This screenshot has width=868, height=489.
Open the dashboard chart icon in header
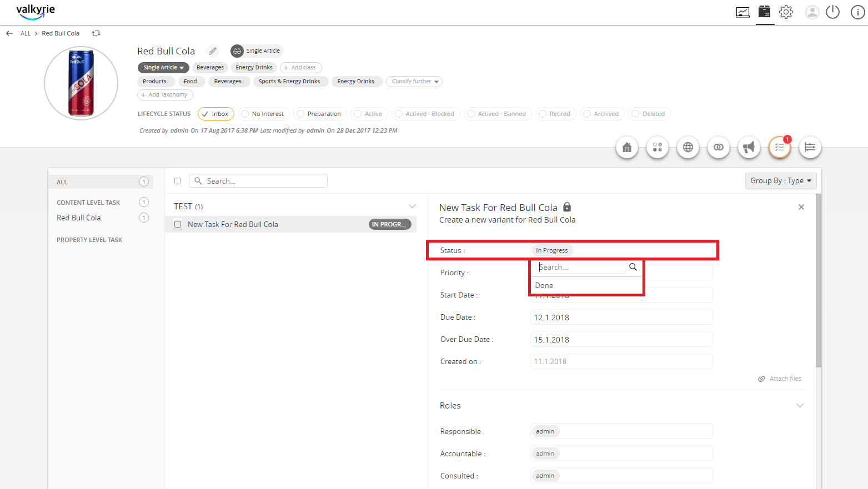[742, 12]
